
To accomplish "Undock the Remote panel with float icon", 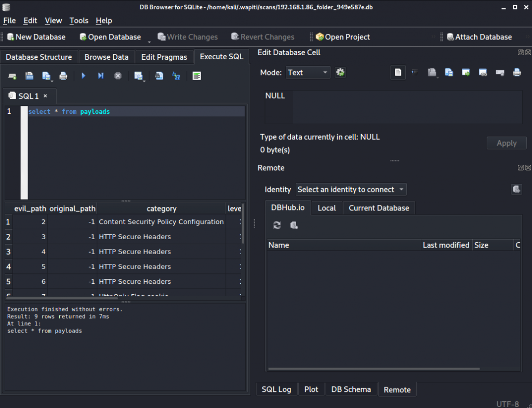I will pos(521,168).
